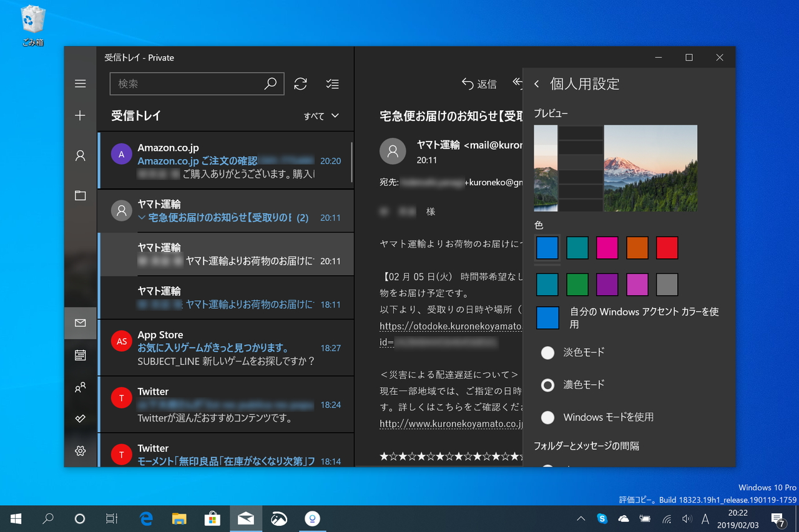The height and width of the screenshot is (532, 799).
Task: Sync the inbox with refresh icon
Action: coord(300,84)
